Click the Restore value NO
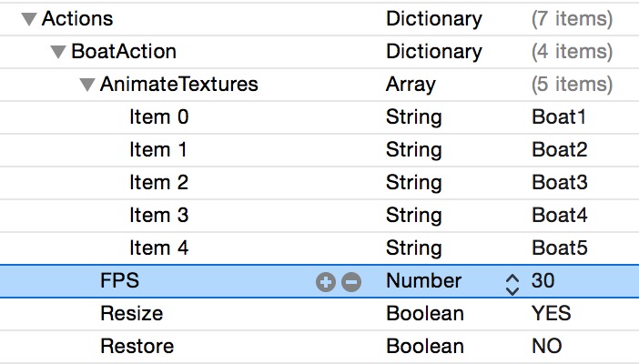639x364 pixels. pos(546,347)
